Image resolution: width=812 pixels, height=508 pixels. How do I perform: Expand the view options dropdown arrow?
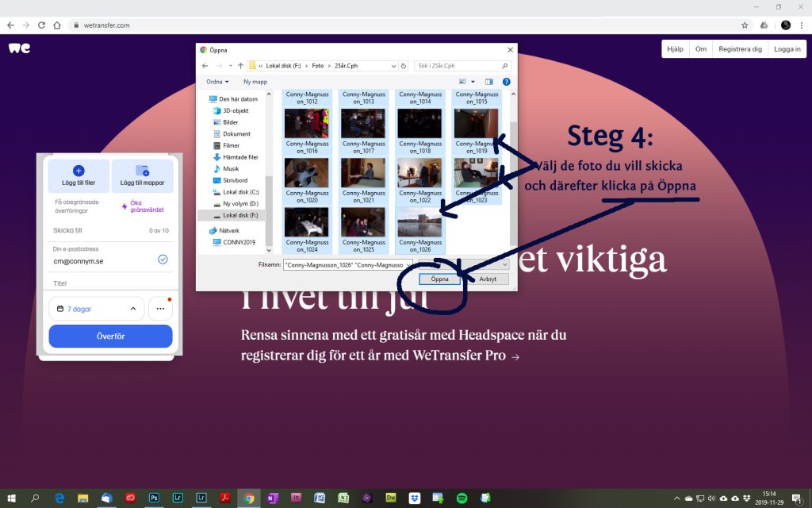[473, 81]
